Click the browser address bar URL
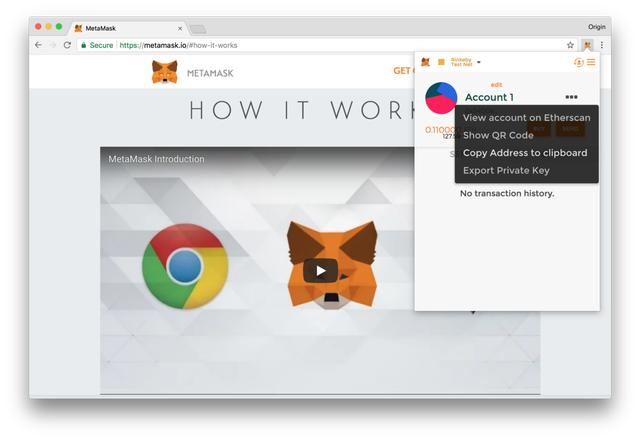640x440 pixels. [178, 45]
